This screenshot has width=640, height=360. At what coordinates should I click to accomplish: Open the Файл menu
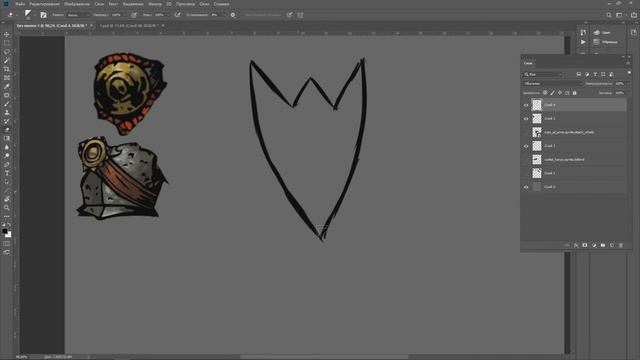(20, 4)
